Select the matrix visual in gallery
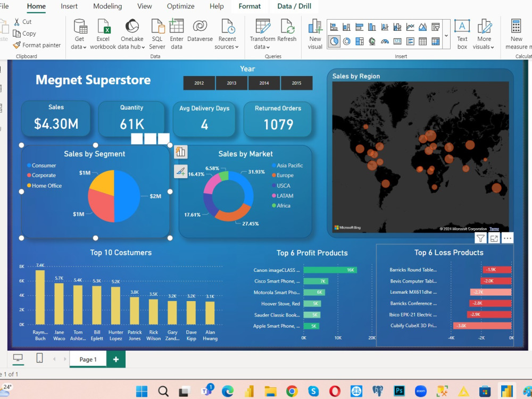 point(436,41)
